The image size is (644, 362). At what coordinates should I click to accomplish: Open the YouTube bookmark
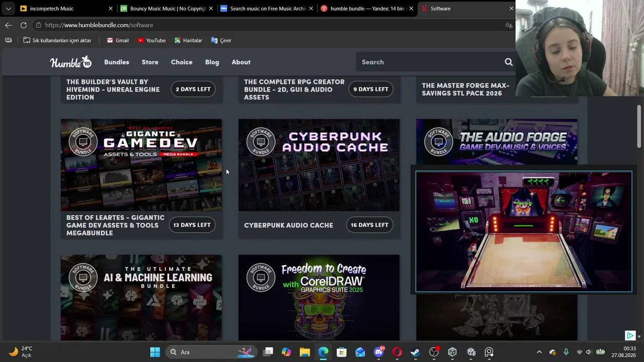[151, 40]
